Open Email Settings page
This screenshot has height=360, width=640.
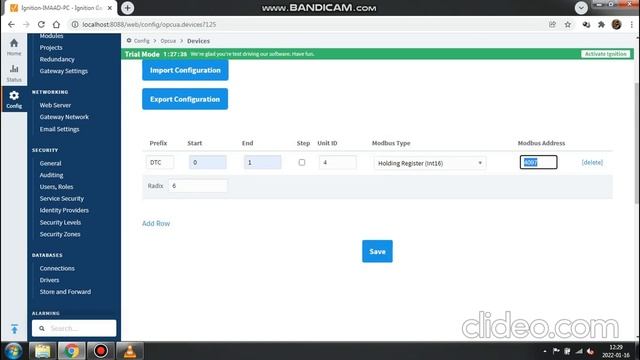coord(60,129)
